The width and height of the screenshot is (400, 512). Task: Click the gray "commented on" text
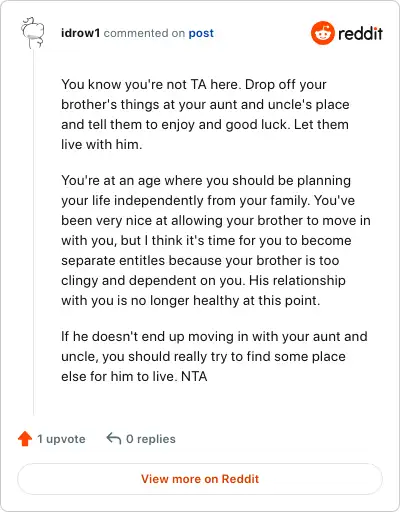tap(144, 33)
